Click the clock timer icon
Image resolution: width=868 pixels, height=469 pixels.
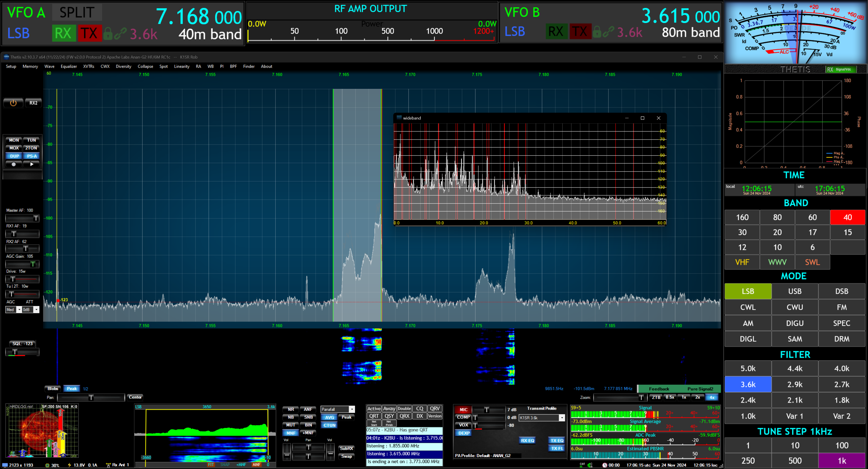605,465
